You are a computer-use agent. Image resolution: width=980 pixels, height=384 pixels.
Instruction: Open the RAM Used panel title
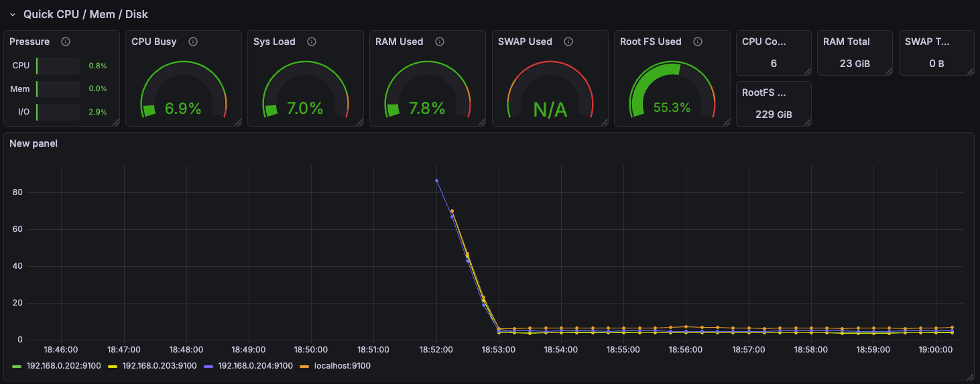point(400,42)
